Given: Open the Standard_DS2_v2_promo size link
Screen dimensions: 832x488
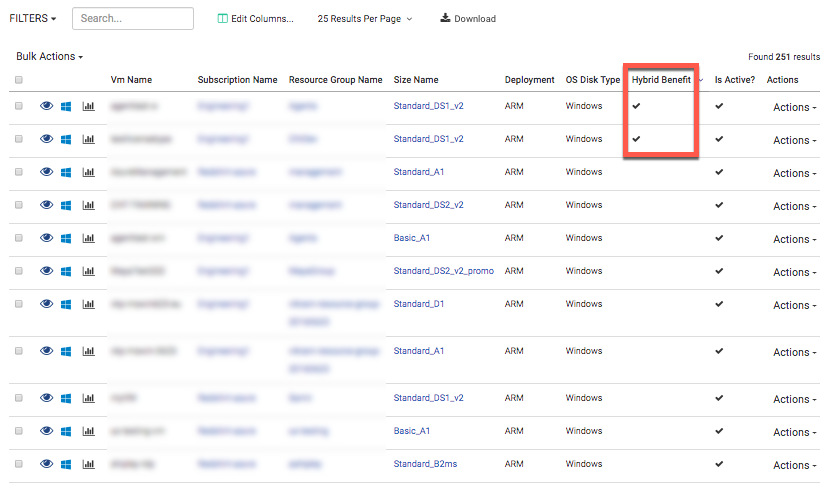Looking at the screenshot, I should pyautogui.click(x=444, y=271).
